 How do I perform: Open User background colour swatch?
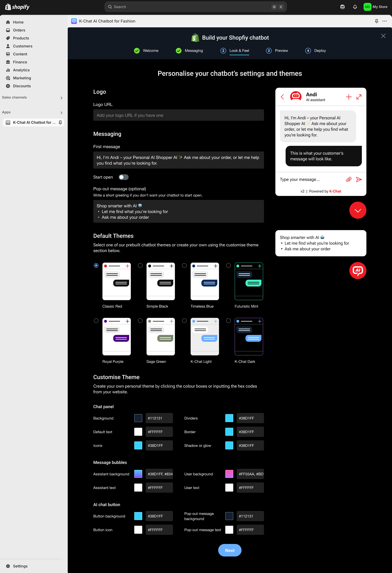(229, 474)
